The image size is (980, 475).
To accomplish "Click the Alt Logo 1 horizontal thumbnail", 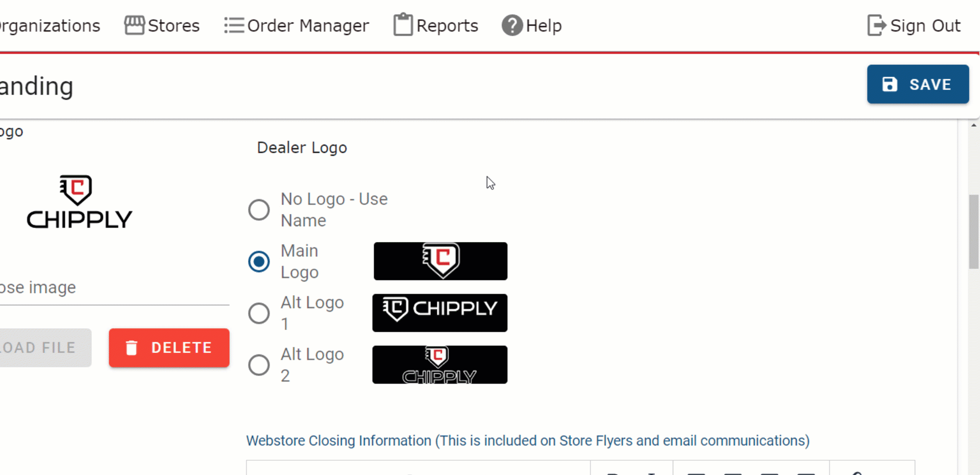I will (x=440, y=313).
